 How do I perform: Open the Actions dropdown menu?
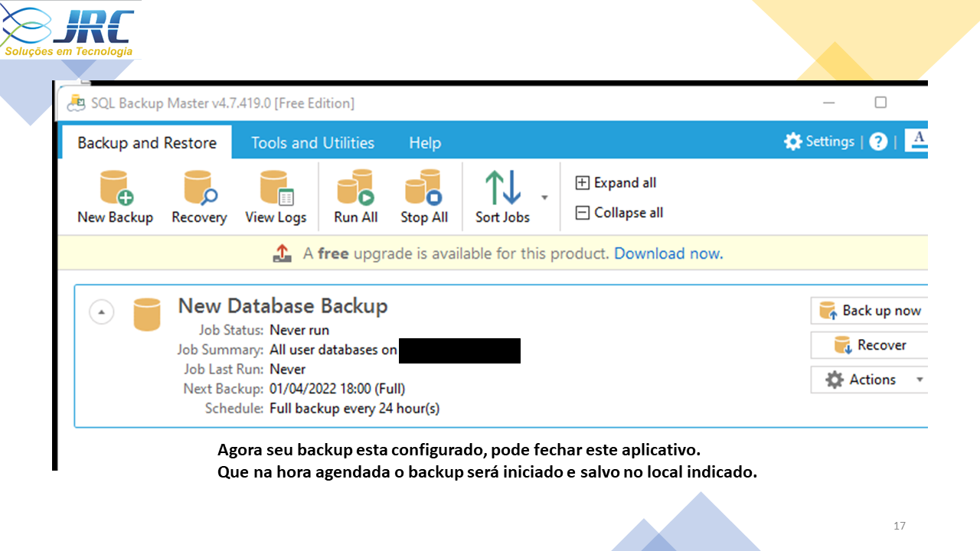[870, 380]
